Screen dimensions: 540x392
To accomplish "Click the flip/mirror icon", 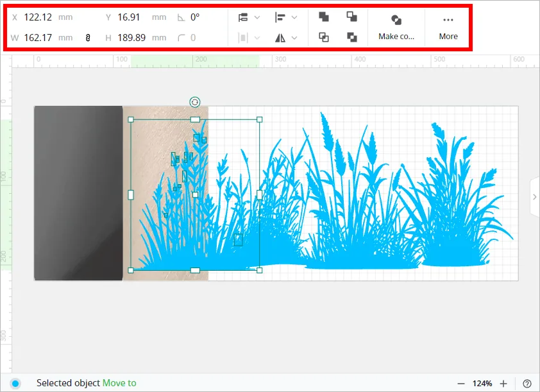I will coord(280,38).
